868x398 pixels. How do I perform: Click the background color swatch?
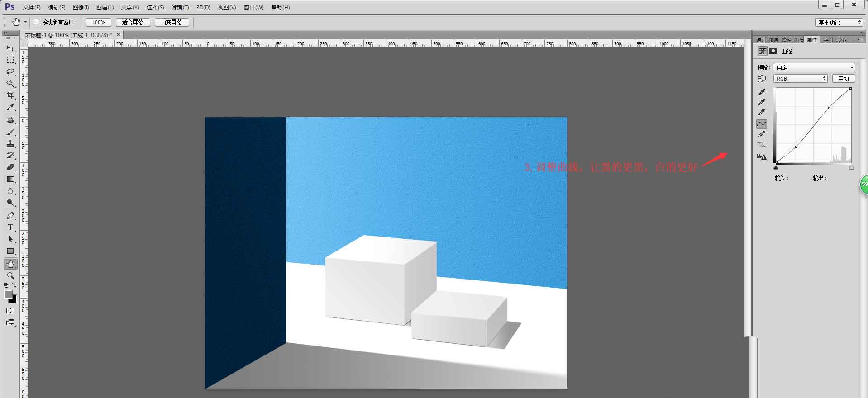(x=14, y=300)
